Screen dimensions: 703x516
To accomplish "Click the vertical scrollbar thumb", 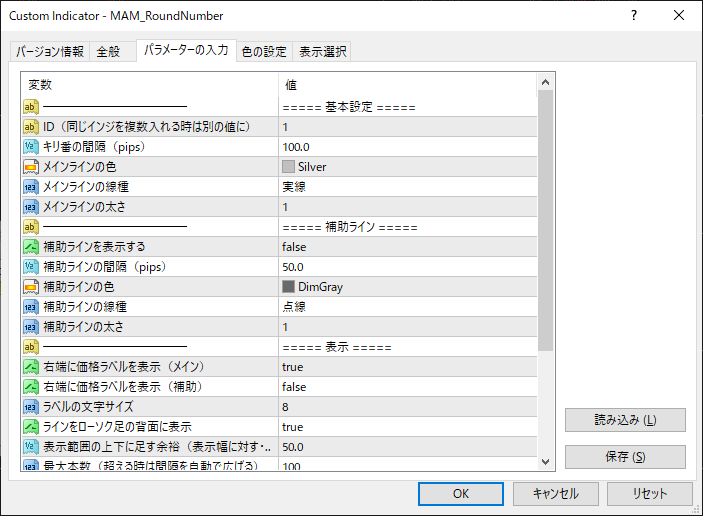I will (545, 221).
